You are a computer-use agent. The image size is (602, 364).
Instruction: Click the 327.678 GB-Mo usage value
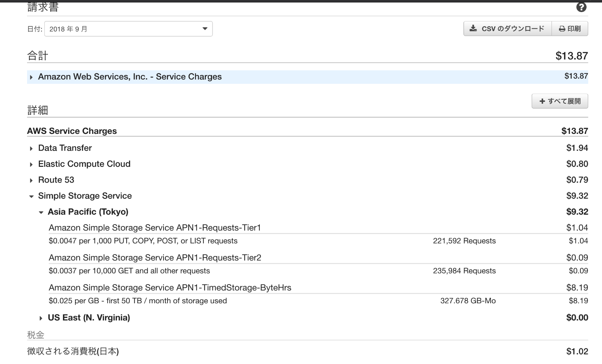coord(468,301)
